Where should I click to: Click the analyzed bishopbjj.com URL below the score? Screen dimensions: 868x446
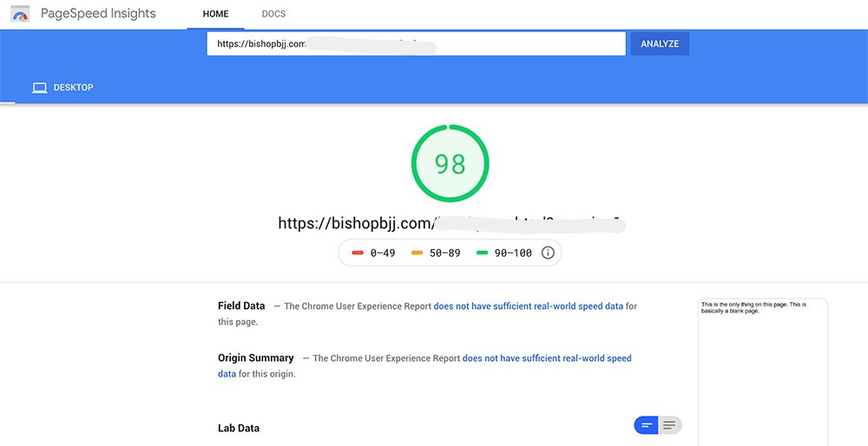pos(451,224)
